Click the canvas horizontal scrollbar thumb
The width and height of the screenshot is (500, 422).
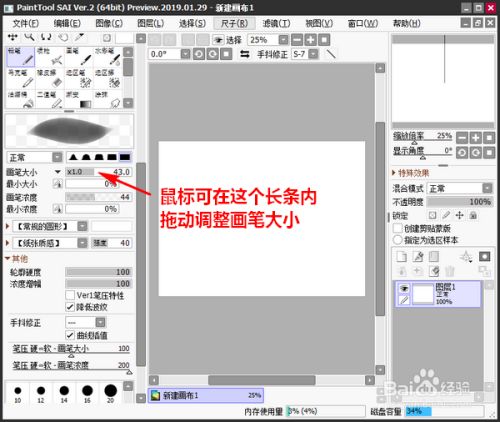coord(262,380)
